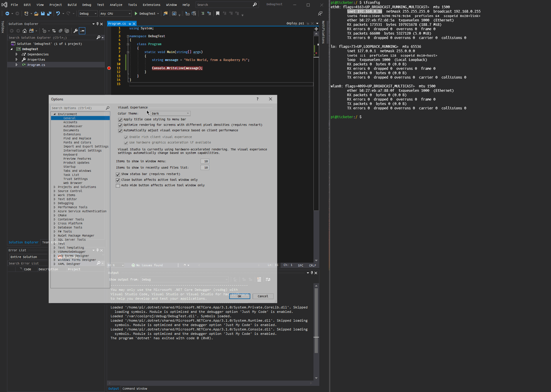Click Show All Files icon in Solution Explorer

[x=67, y=31]
